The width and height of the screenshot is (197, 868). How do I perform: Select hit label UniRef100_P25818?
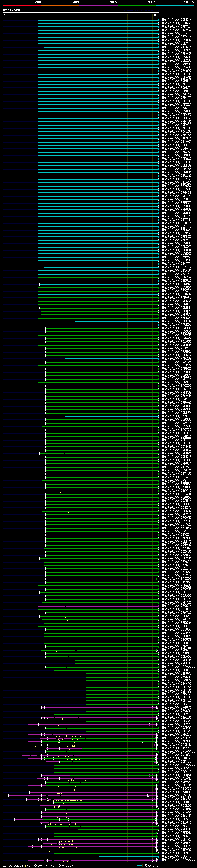pyautogui.click(x=177, y=91)
